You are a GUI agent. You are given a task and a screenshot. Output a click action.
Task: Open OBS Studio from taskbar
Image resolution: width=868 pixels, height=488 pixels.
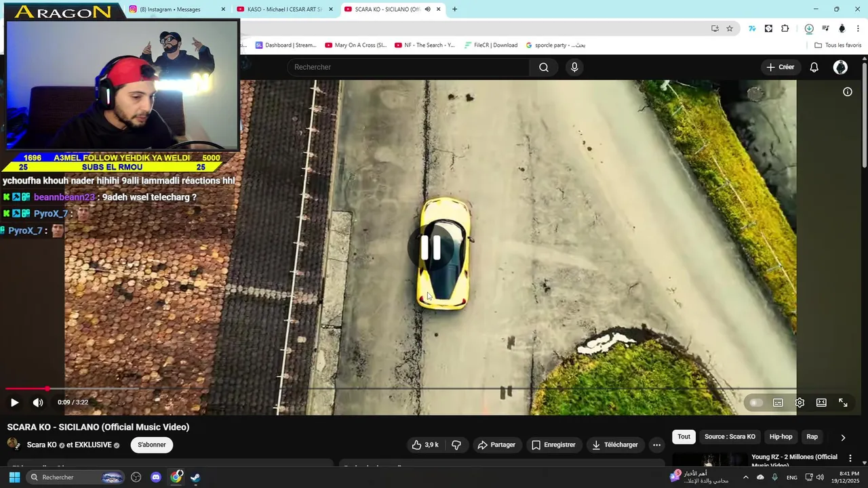[x=136, y=477]
